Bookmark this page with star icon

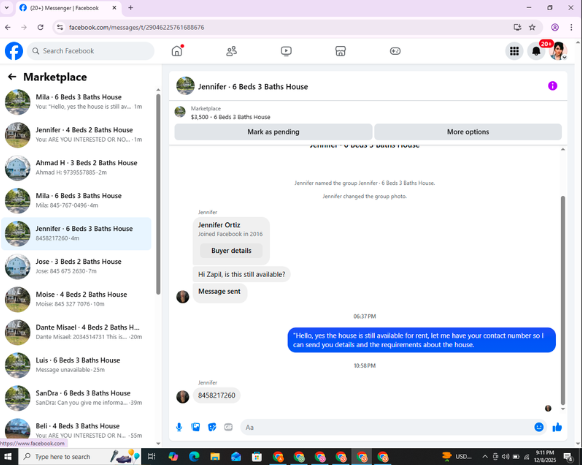point(532,27)
